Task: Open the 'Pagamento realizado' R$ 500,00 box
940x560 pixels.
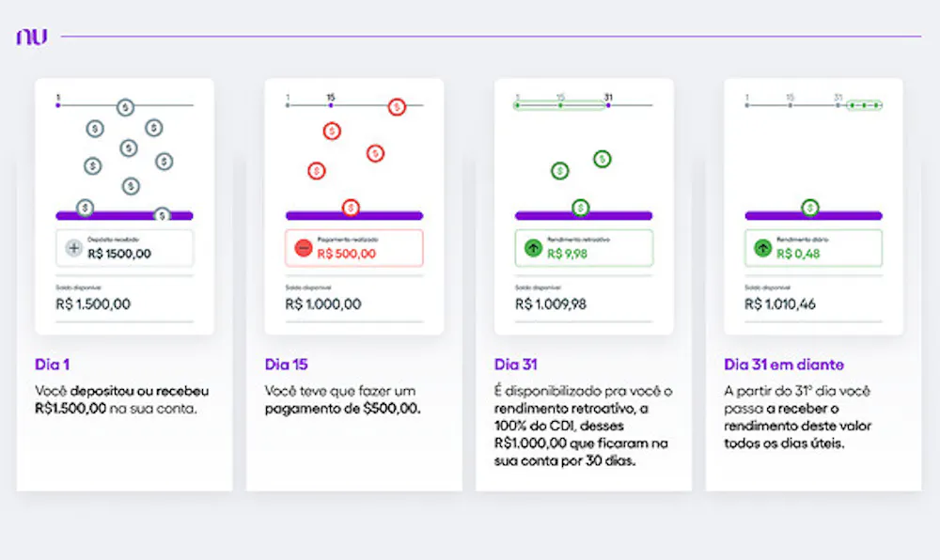Action: click(354, 248)
